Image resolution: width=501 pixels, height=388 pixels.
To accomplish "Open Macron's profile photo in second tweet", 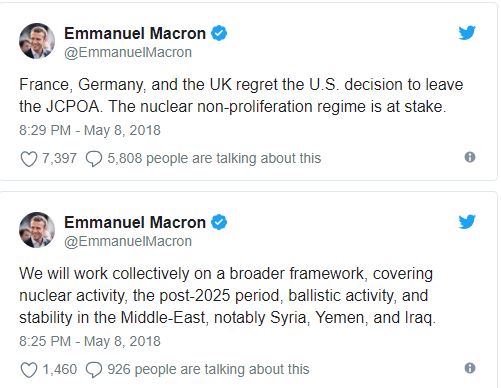I will 37,230.
